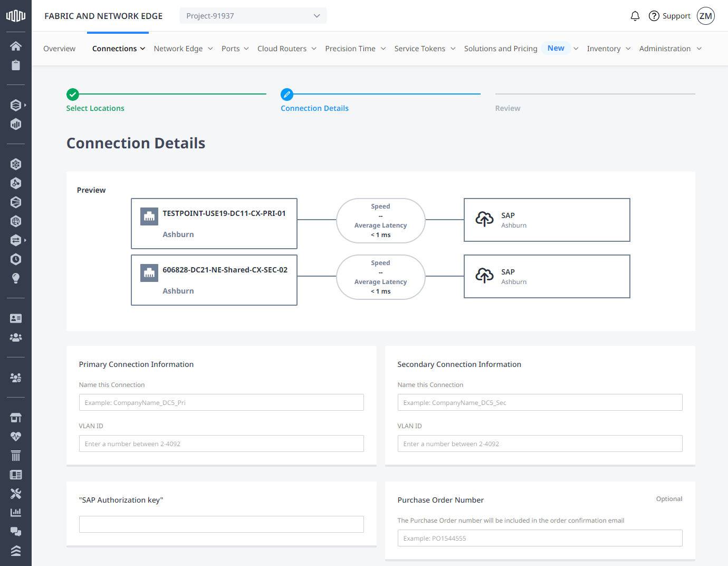Click the Secondary connection name field
Image resolution: width=728 pixels, height=566 pixels.
[540, 402]
